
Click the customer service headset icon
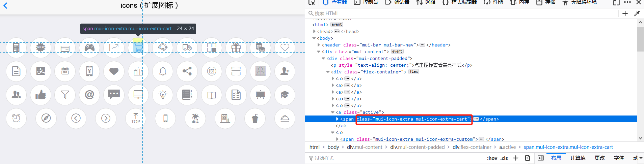(163, 47)
